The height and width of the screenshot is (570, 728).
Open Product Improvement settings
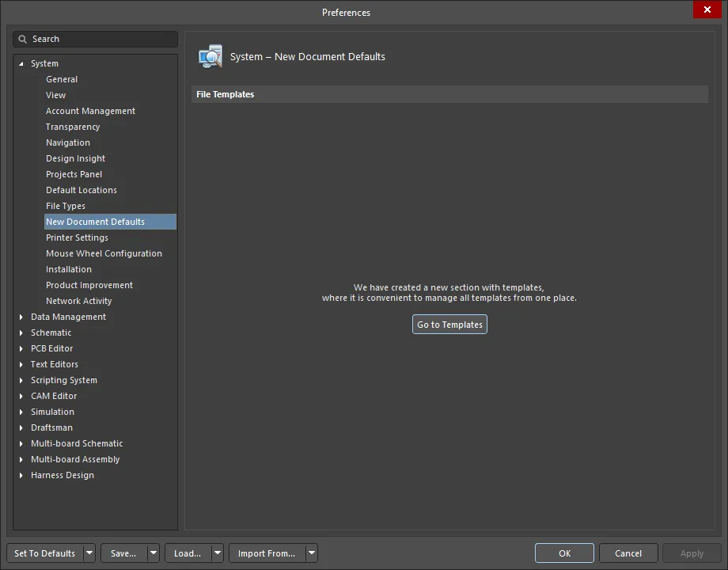(89, 285)
